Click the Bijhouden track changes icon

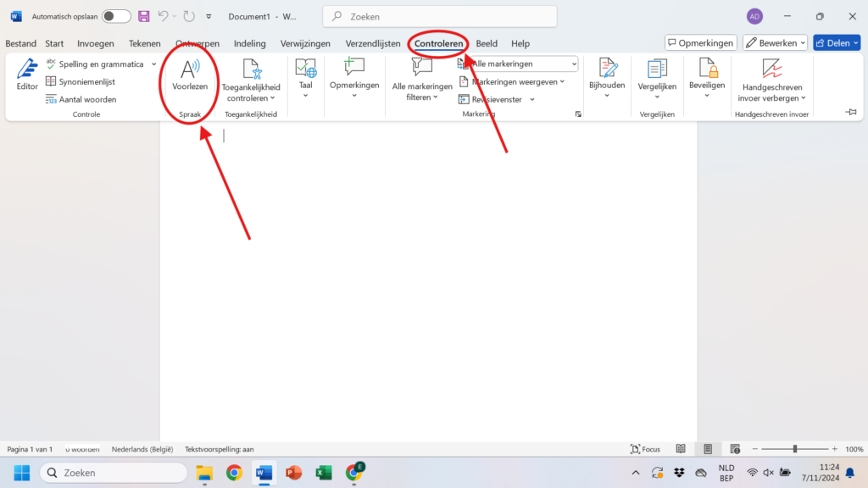607,75
